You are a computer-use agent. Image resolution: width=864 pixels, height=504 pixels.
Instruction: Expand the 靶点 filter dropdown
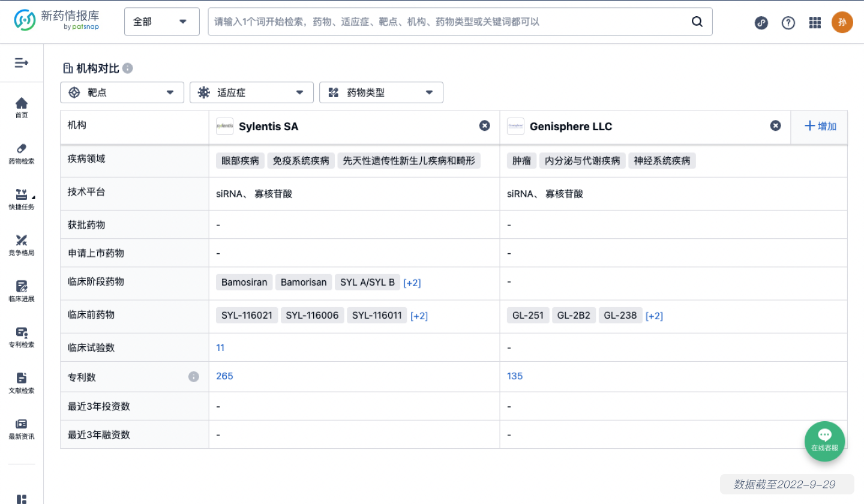(x=122, y=92)
